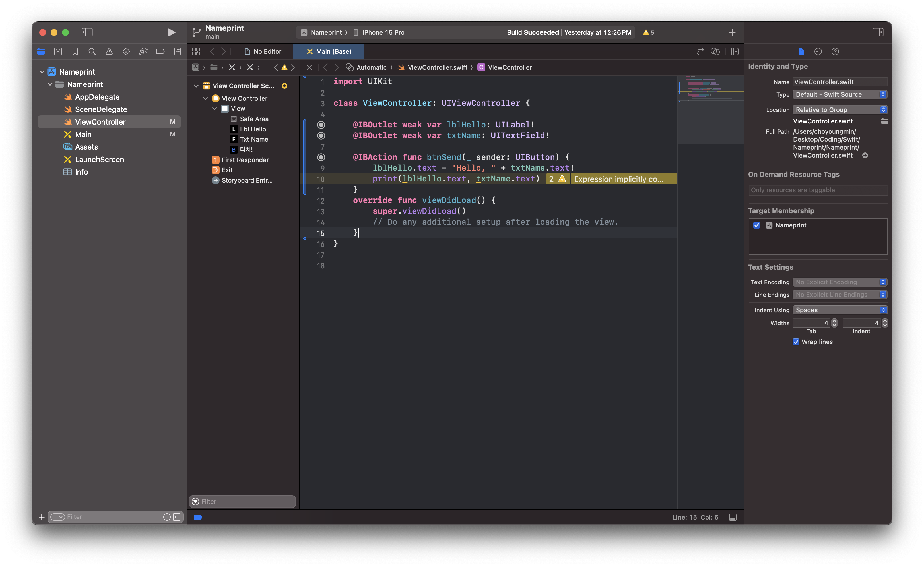Click Add Editor on Right icon
The image size is (924, 567).
(735, 51)
